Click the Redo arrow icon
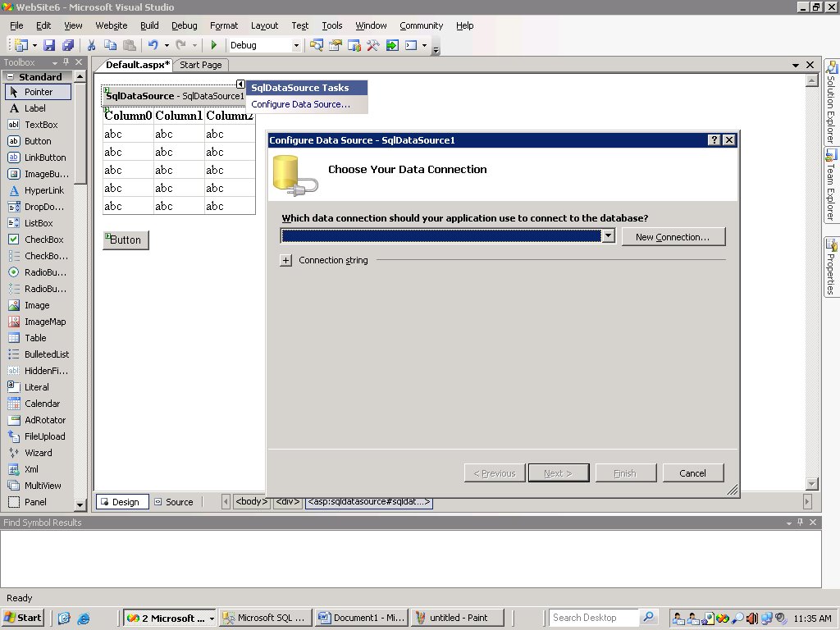 181,46
